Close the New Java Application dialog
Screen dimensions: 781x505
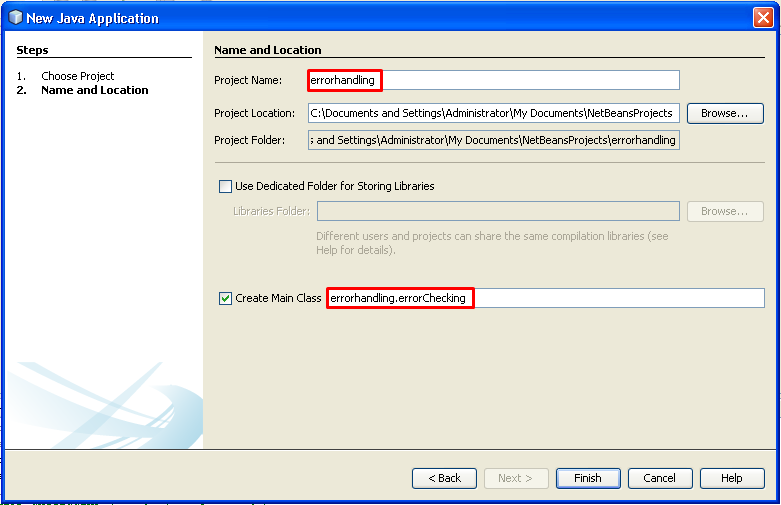pos(763,17)
